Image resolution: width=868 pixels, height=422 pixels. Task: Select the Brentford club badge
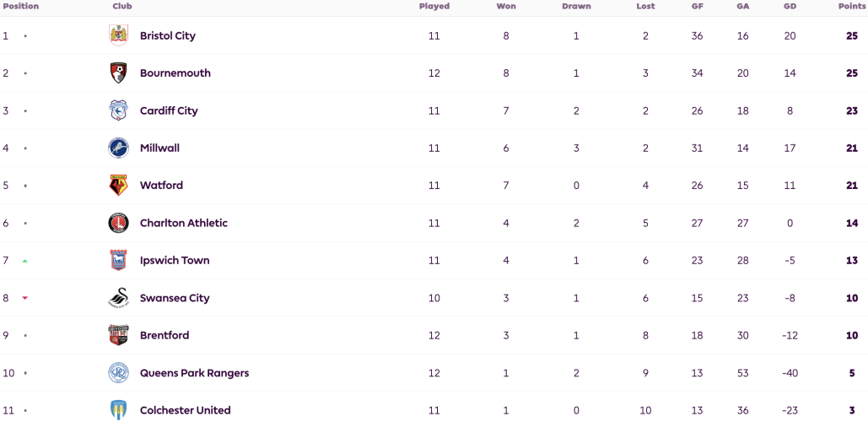pyautogui.click(x=118, y=336)
